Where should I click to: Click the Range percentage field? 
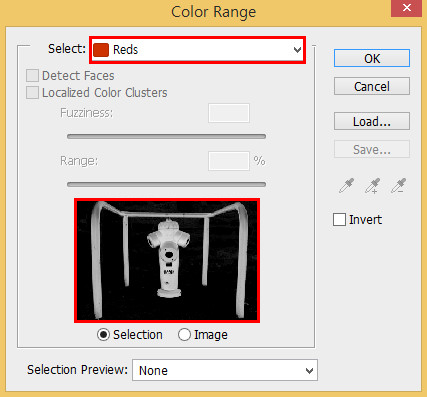click(229, 161)
